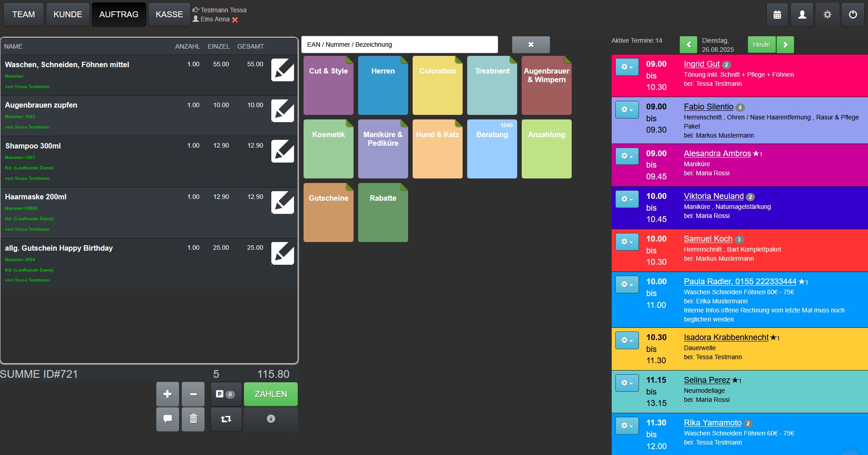
Task: Open gear dropdown for Selina Perez appointment
Action: coord(627,383)
